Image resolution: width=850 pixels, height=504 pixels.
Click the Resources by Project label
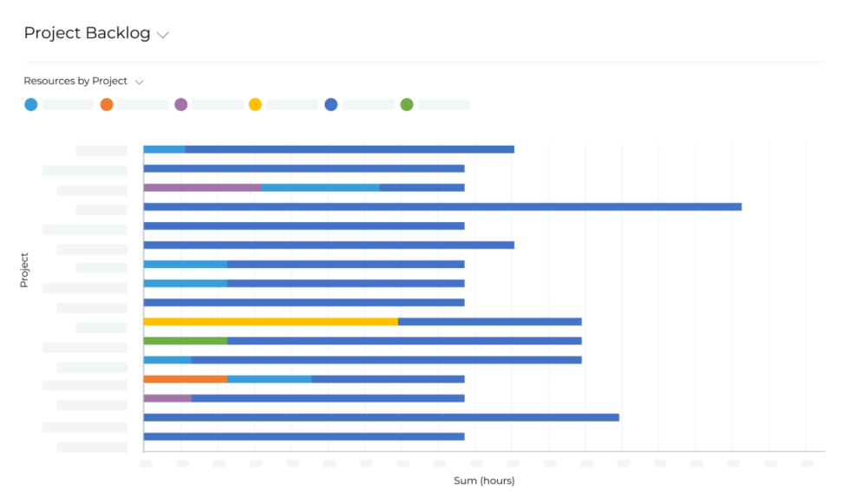[x=75, y=81]
